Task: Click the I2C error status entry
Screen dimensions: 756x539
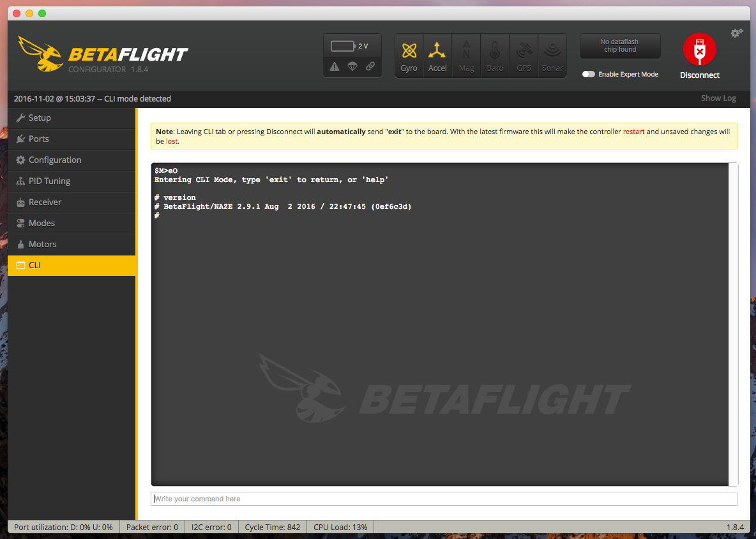Action: (x=211, y=528)
